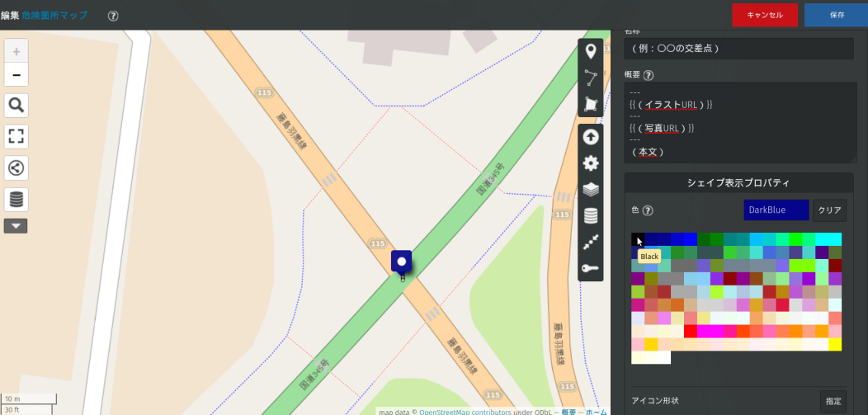The width and height of the screenshot is (868, 415).
Task: Click the red キャンセル button
Action: point(764,15)
